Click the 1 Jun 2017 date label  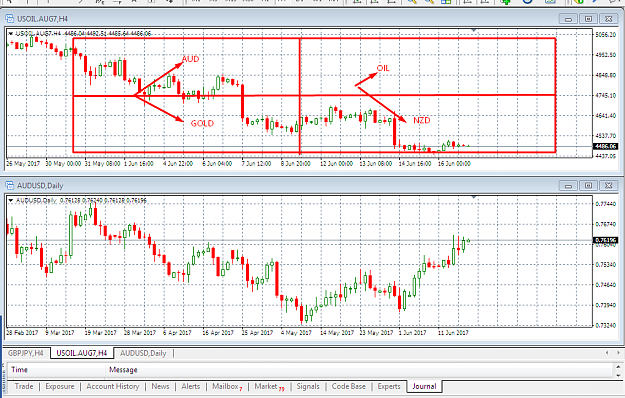click(x=412, y=332)
